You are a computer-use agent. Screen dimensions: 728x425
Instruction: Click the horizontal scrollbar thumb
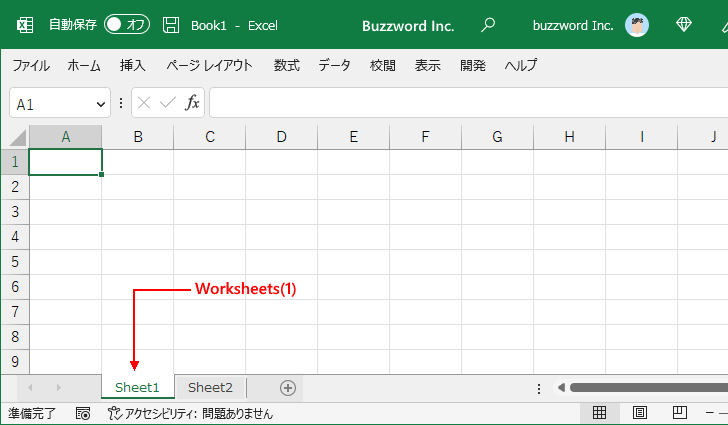tap(649, 387)
